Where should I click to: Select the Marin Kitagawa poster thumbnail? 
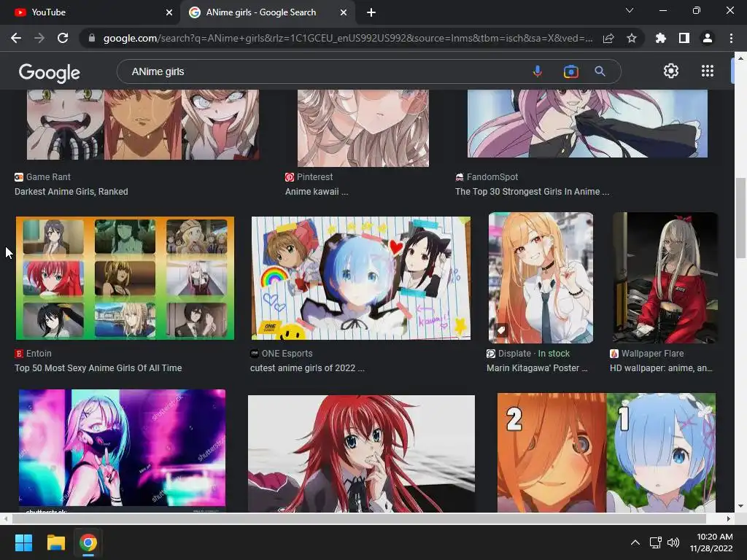pos(541,278)
